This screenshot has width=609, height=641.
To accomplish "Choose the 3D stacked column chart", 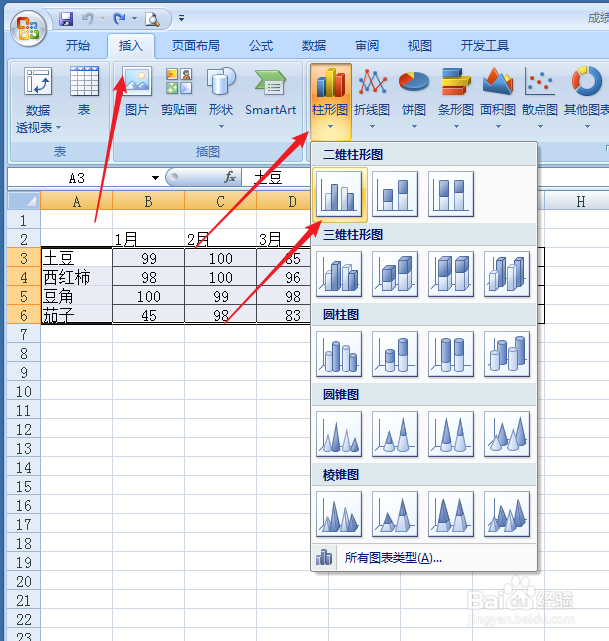I will [395, 274].
